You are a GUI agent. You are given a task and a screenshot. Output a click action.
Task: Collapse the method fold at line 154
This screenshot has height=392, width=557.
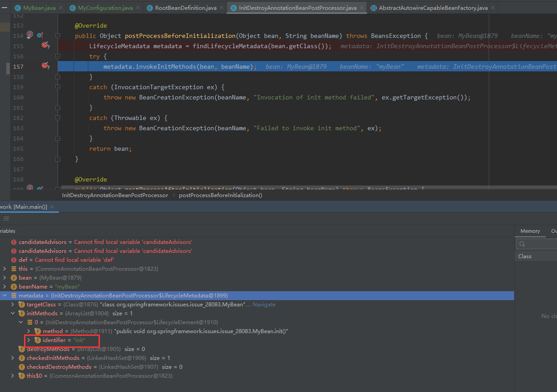tap(58, 36)
